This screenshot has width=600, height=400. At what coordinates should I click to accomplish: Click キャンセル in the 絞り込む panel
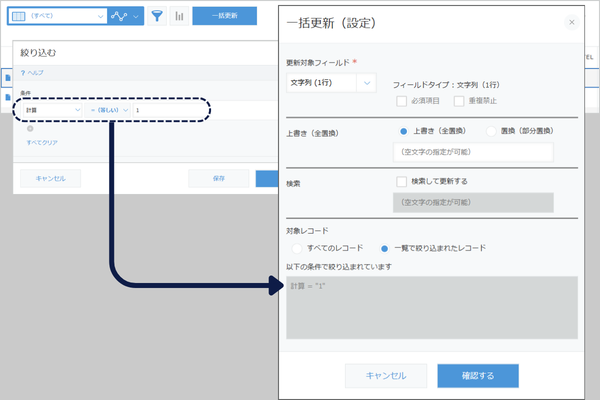tap(51, 178)
